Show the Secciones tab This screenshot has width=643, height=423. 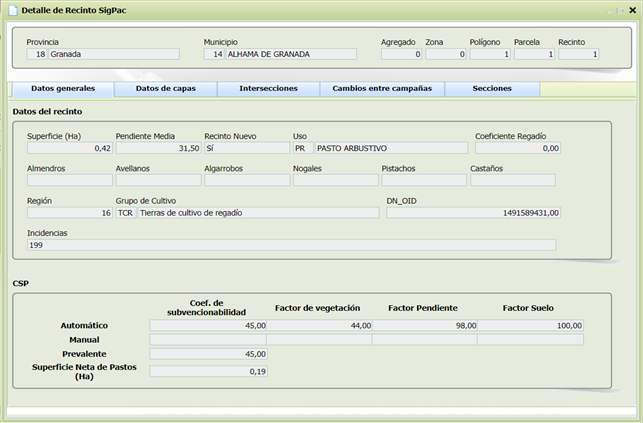click(492, 89)
